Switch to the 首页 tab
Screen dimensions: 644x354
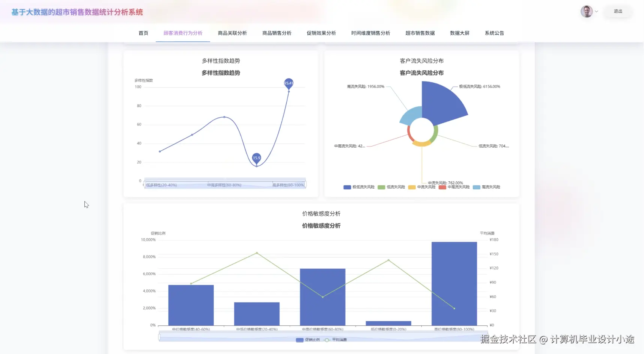pyautogui.click(x=143, y=33)
